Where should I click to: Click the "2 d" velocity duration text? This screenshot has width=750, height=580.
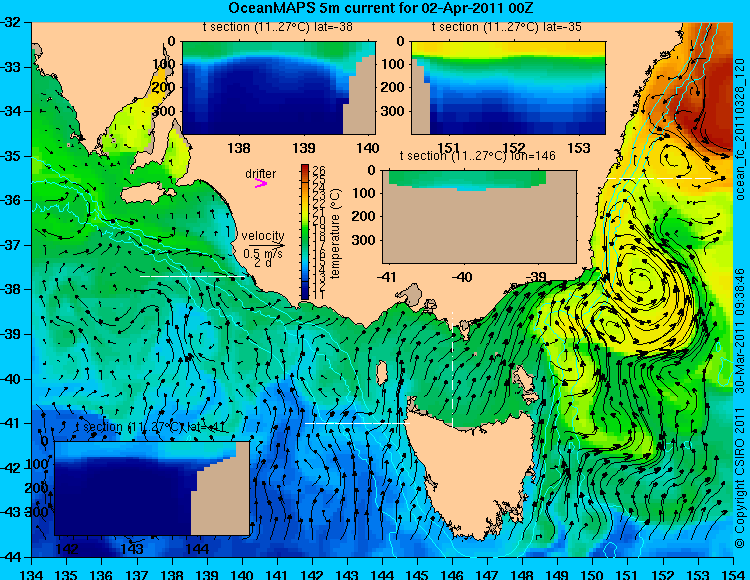(261, 263)
